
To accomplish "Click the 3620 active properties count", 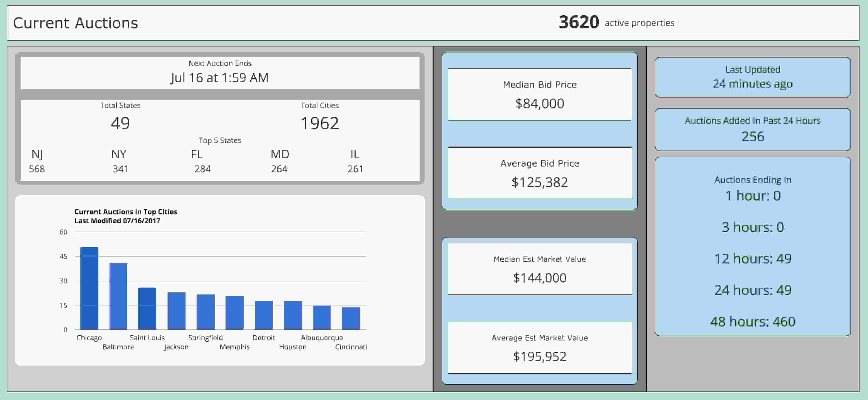I will (x=579, y=22).
